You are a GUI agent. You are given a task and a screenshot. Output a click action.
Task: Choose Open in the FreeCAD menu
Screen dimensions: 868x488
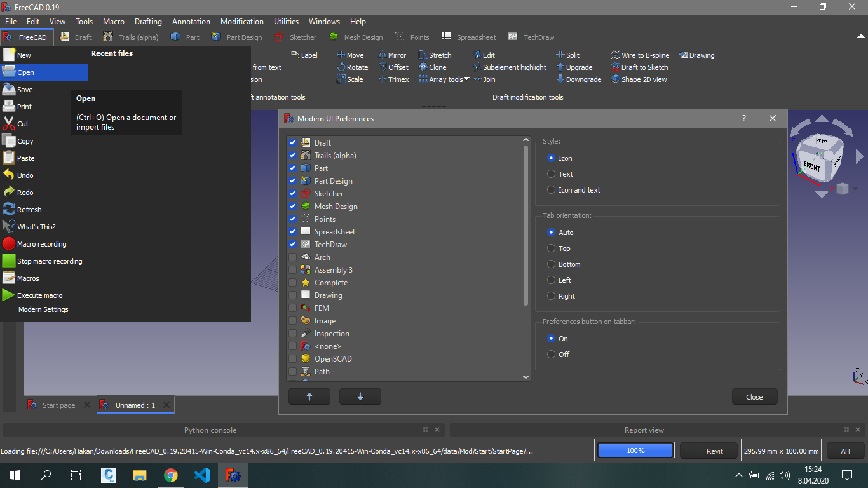point(44,72)
